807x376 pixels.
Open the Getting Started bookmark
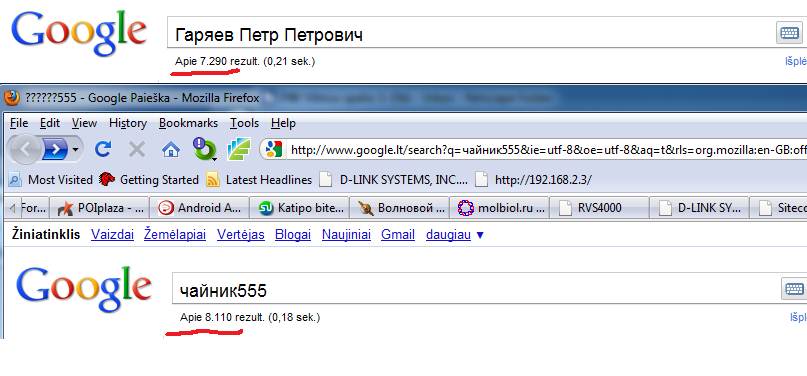149,180
